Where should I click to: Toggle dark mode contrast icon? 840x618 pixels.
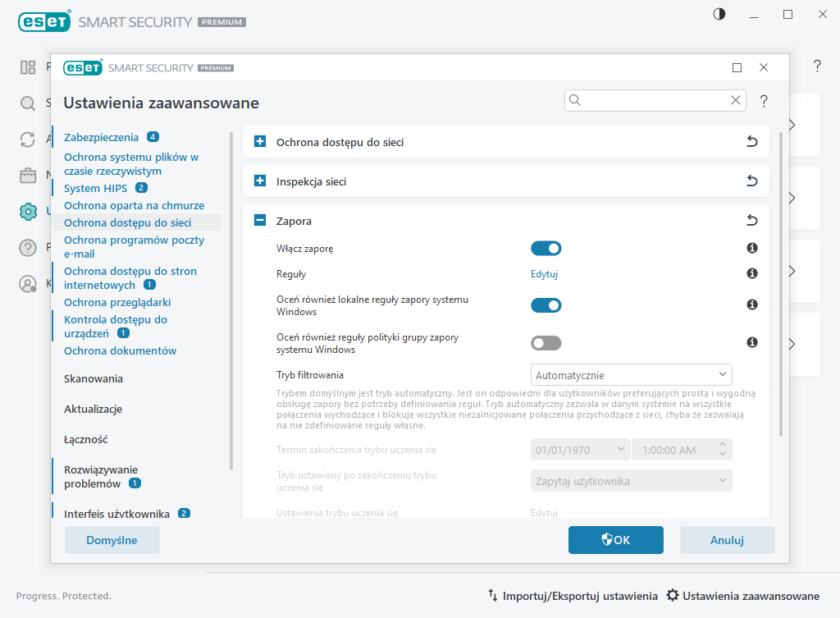tap(719, 14)
